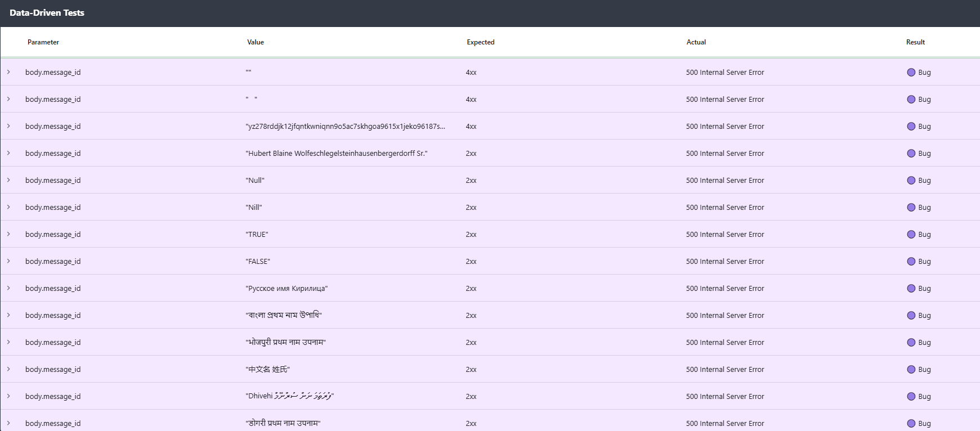
Task: Click the Bug icon in the Bengali row
Action: (x=911, y=315)
